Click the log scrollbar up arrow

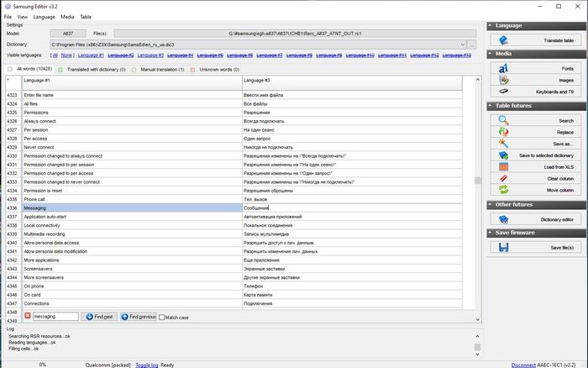[477, 336]
